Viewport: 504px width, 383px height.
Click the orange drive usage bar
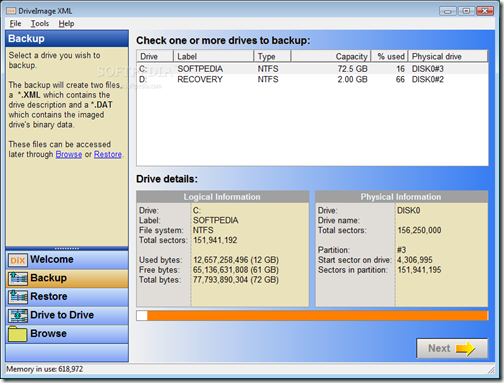317,316
